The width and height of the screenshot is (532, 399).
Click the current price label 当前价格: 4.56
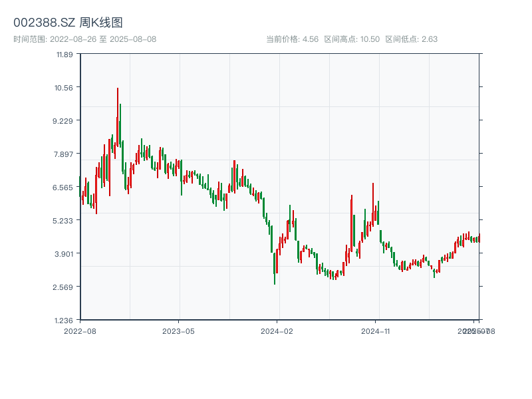pos(292,39)
